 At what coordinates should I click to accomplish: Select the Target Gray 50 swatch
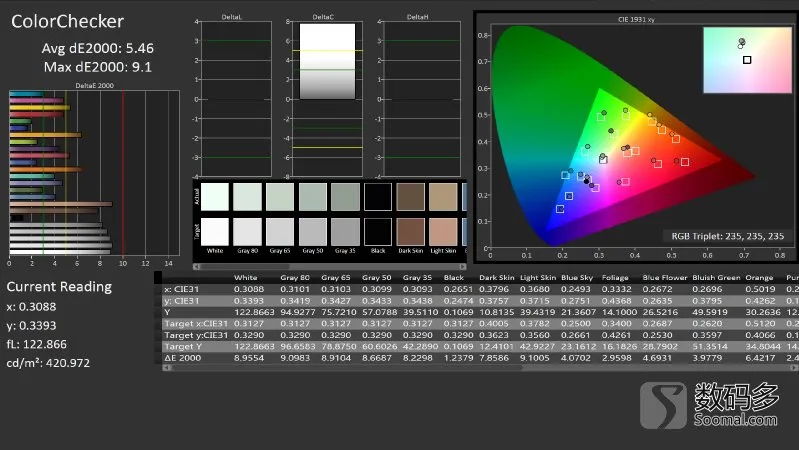312,232
